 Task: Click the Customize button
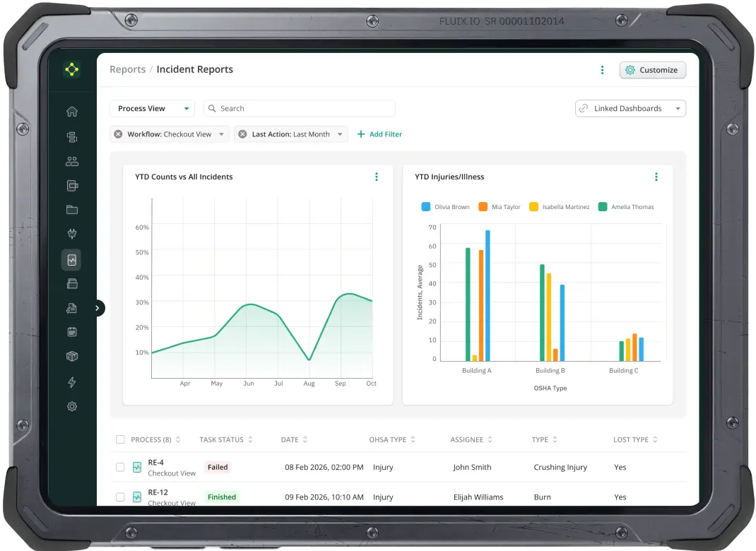point(652,70)
